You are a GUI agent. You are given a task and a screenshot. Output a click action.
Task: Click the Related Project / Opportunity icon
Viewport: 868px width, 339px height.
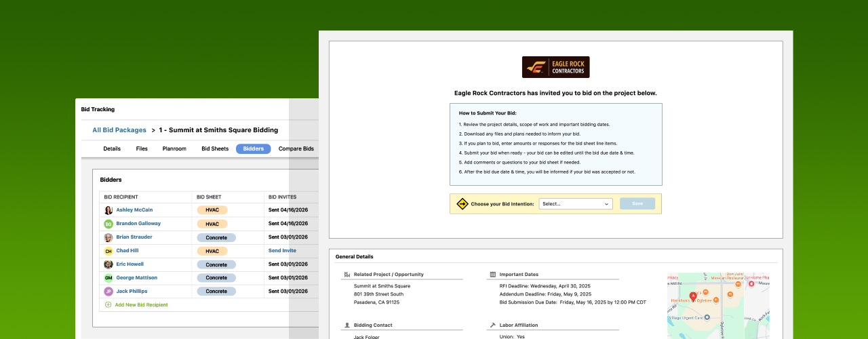tap(347, 275)
